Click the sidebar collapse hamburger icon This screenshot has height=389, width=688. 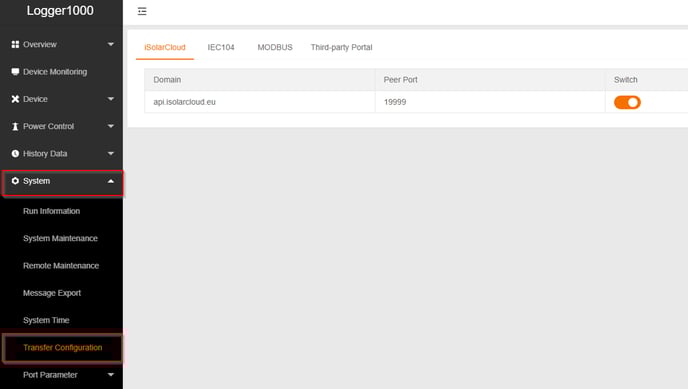click(x=142, y=11)
